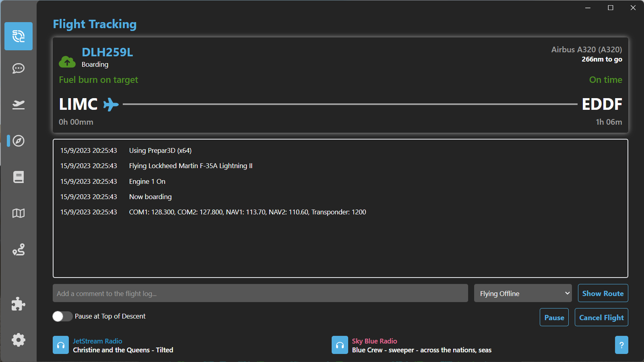Open the help question mark button
Image resolution: width=644 pixels, height=362 pixels.
point(621,345)
